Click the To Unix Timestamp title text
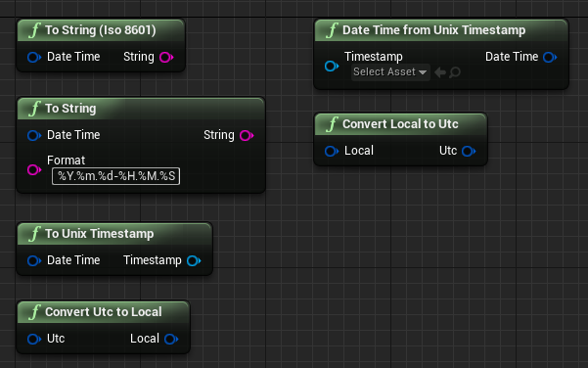The image size is (588, 368). (x=100, y=234)
